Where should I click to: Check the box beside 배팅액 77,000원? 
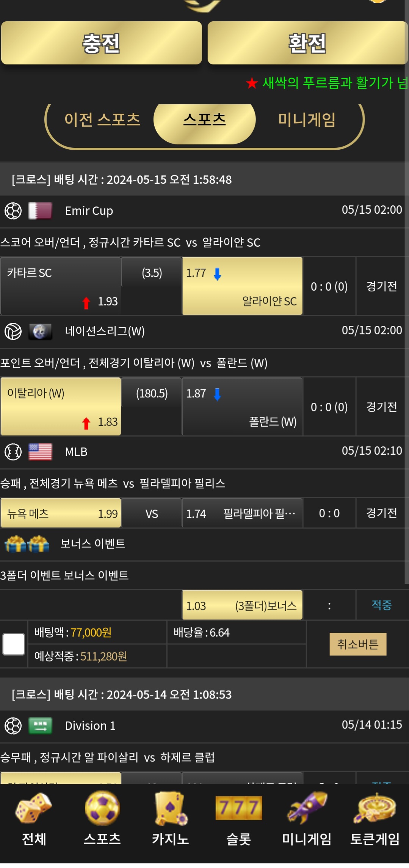point(14,644)
